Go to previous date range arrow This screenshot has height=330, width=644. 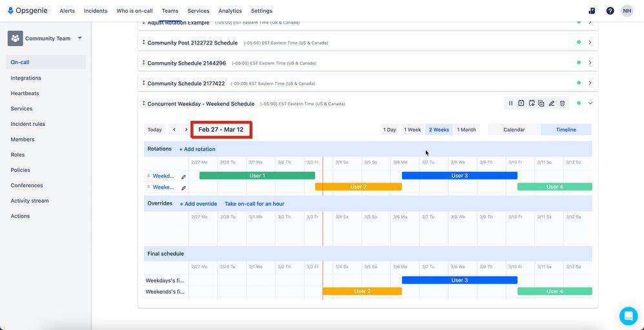click(174, 129)
